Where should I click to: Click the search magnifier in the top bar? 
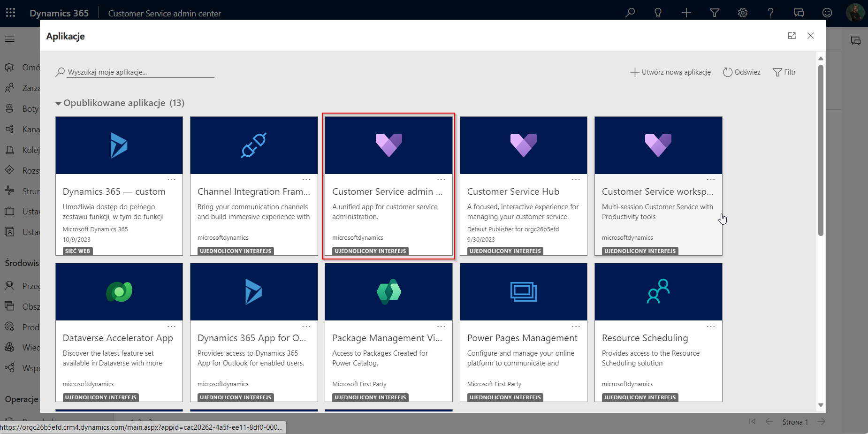[x=630, y=13]
